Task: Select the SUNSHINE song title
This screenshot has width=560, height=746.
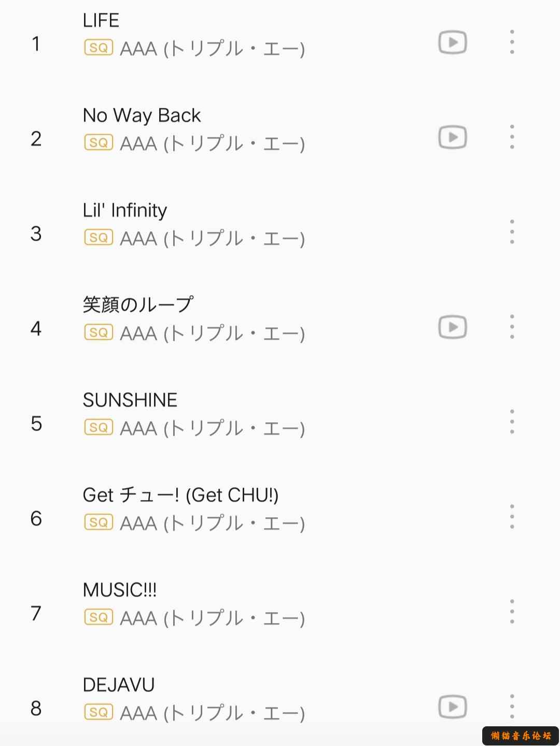Action: [130, 400]
